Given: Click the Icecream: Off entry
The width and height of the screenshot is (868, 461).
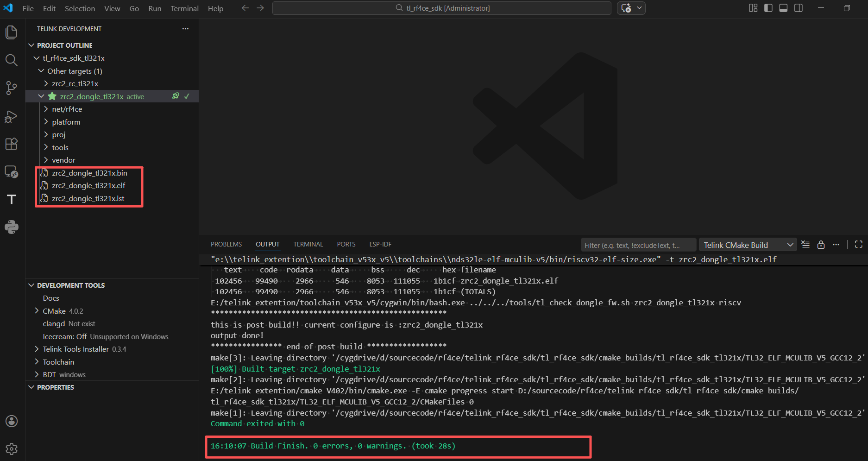Looking at the screenshot, I should (106, 337).
